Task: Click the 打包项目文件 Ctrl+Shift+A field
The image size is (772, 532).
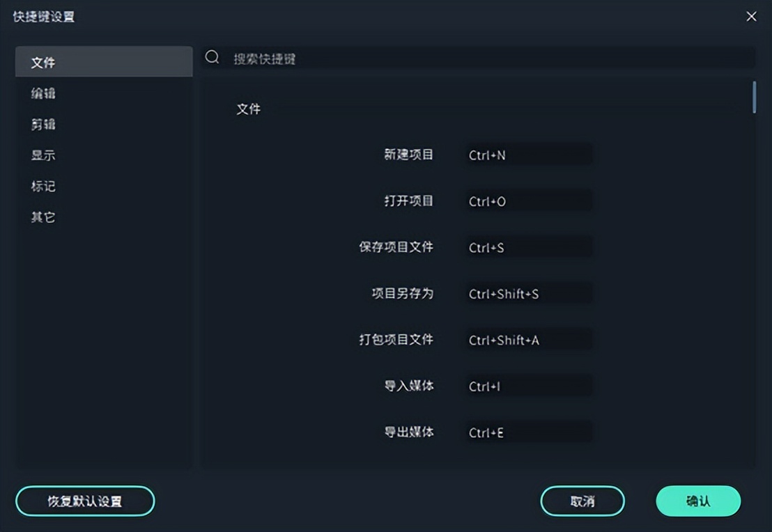Action: pos(528,340)
